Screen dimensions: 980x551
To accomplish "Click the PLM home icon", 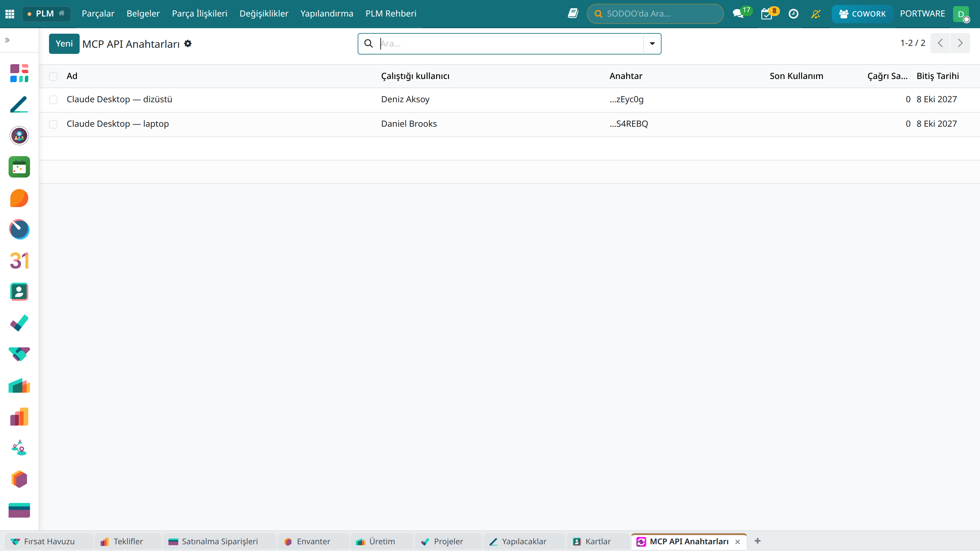I will pyautogui.click(x=62, y=13).
